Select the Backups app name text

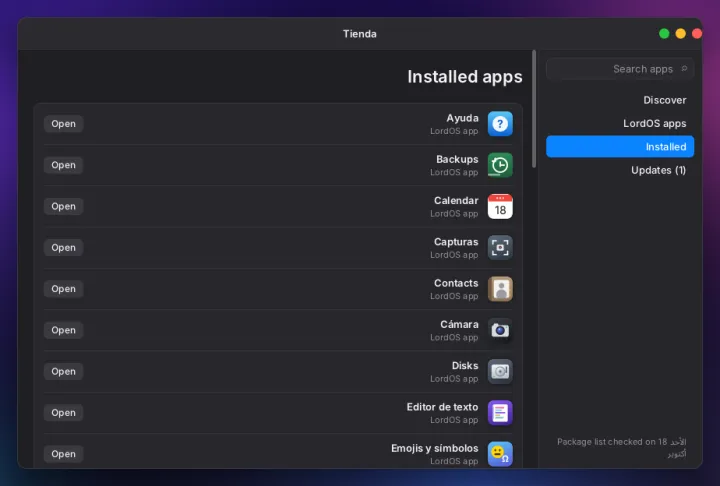coord(457,159)
